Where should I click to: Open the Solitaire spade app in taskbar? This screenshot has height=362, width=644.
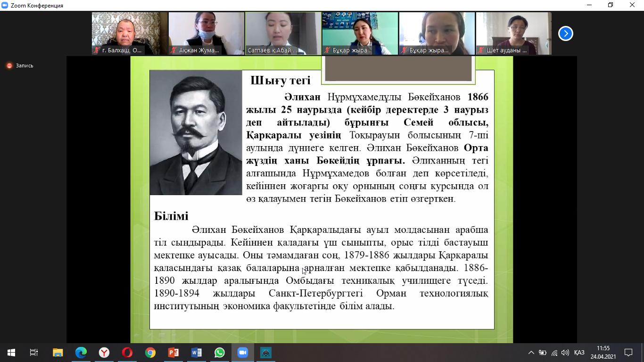pos(265,353)
